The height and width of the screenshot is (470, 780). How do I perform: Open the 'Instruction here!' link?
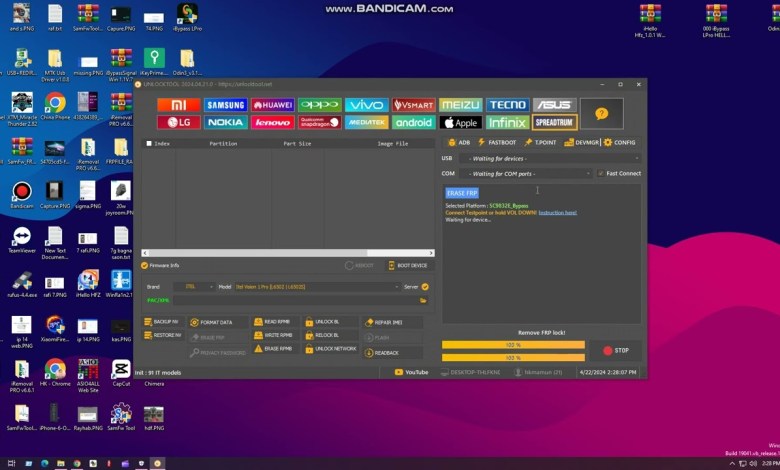[558, 212]
